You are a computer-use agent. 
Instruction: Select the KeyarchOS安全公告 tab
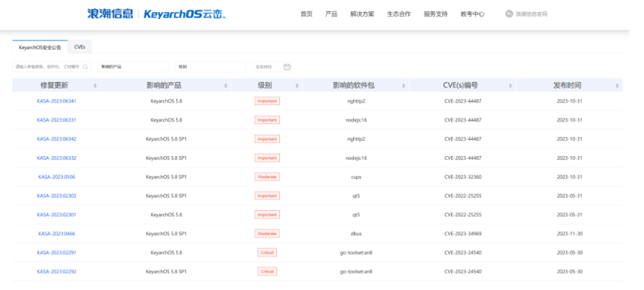(x=40, y=47)
